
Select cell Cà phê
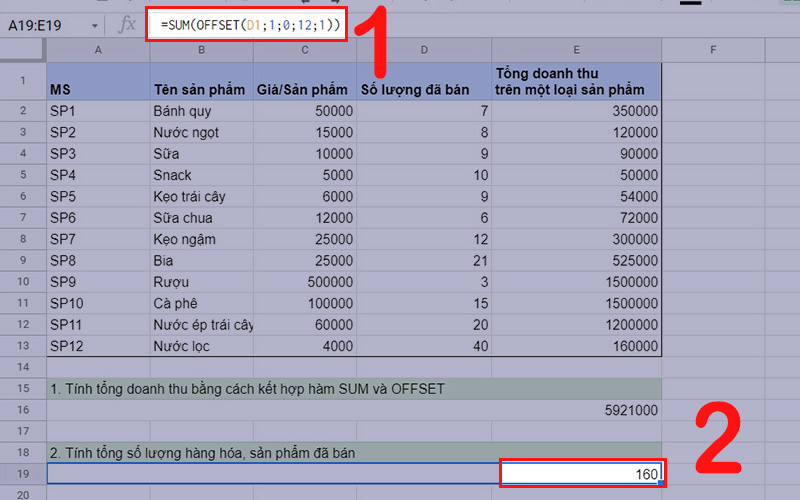pos(202,303)
